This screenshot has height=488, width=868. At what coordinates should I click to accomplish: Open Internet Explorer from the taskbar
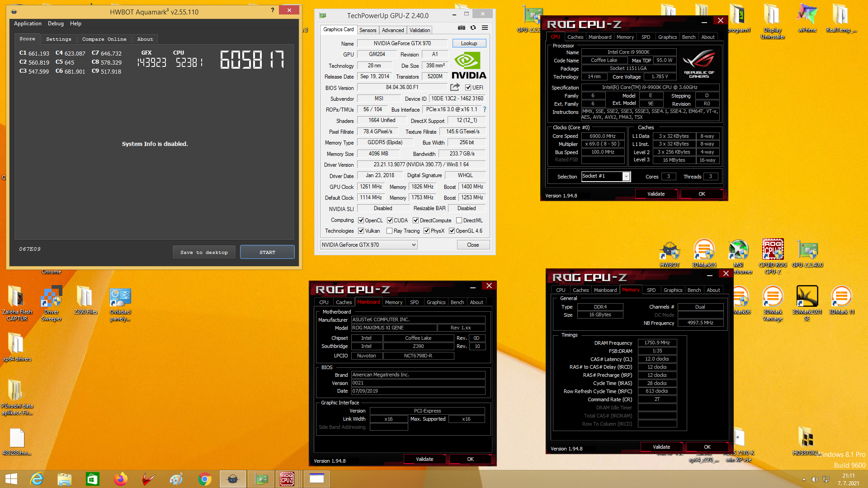click(x=37, y=479)
